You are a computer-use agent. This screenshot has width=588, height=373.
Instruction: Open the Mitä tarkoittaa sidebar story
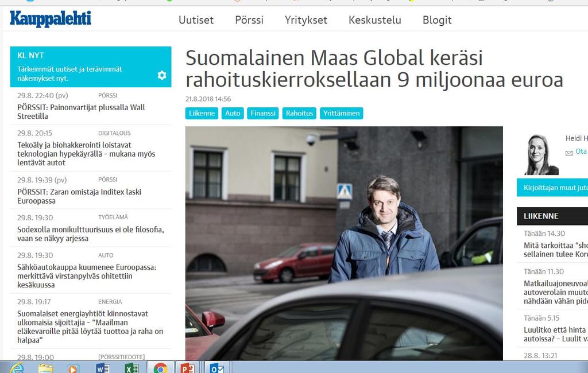point(556,250)
